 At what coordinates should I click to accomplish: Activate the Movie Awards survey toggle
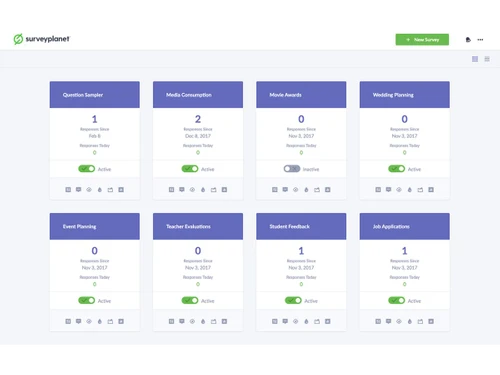(x=292, y=169)
